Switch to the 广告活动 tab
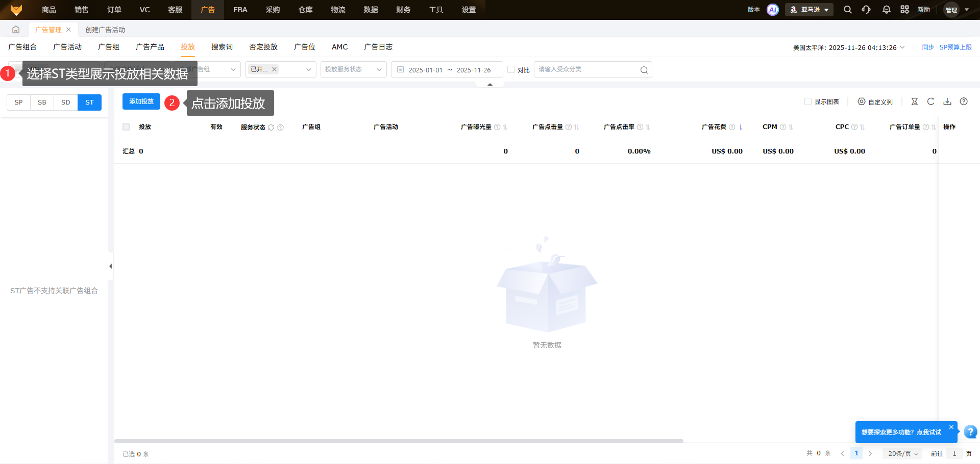Image resolution: width=980 pixels, height=464 pixels. tap(67, 47)
